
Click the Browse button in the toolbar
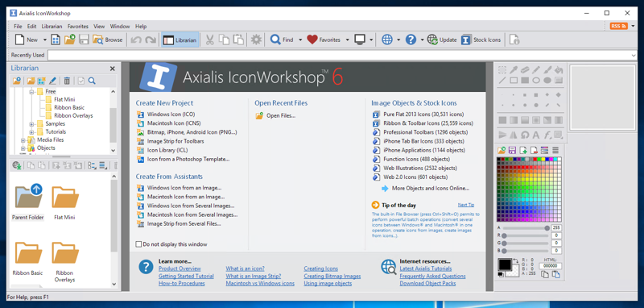coord(108,40)
